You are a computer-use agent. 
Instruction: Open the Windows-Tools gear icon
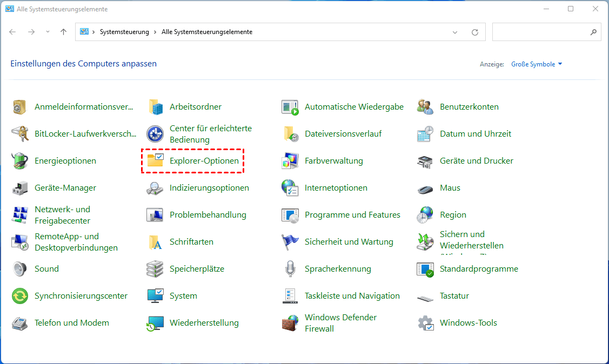pos(425,323)
